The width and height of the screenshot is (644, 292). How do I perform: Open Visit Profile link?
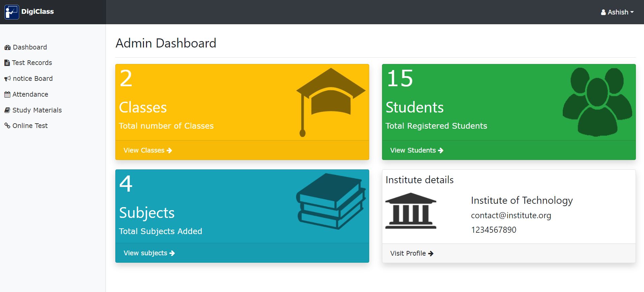412,253
